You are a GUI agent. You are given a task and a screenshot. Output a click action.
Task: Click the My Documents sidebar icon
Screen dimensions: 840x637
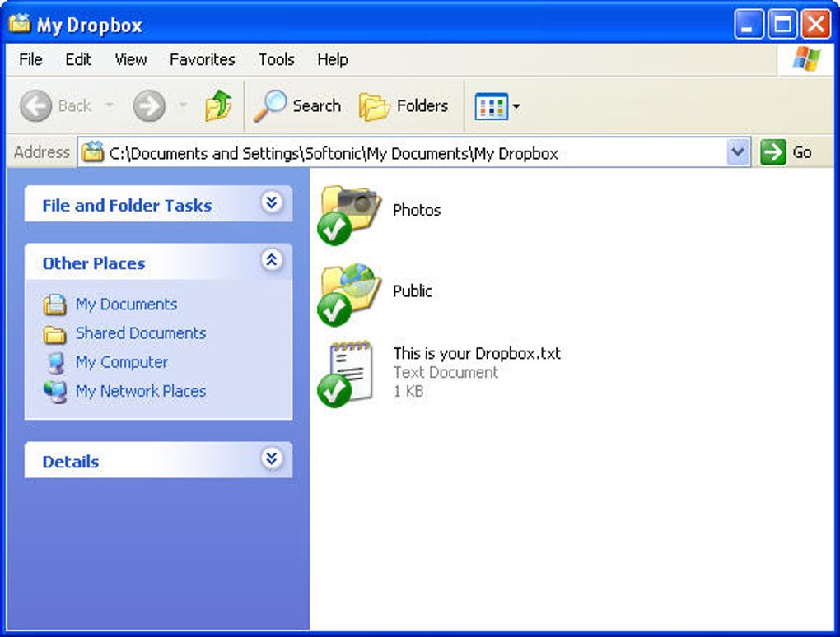click(x=54, y=305)
